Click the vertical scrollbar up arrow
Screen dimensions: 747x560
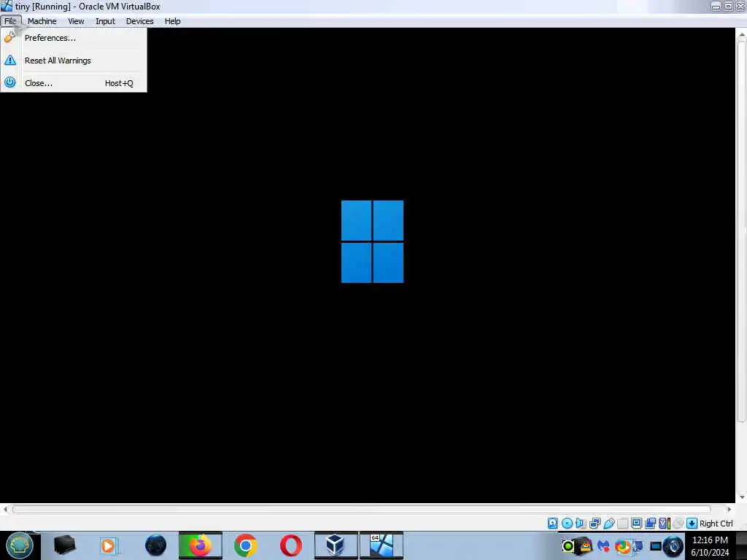coord(741,36)
